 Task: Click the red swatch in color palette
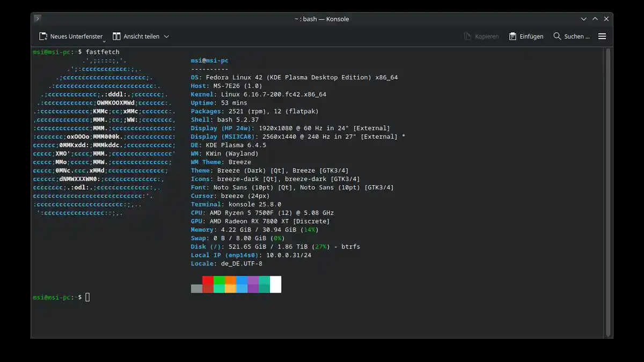208,280
